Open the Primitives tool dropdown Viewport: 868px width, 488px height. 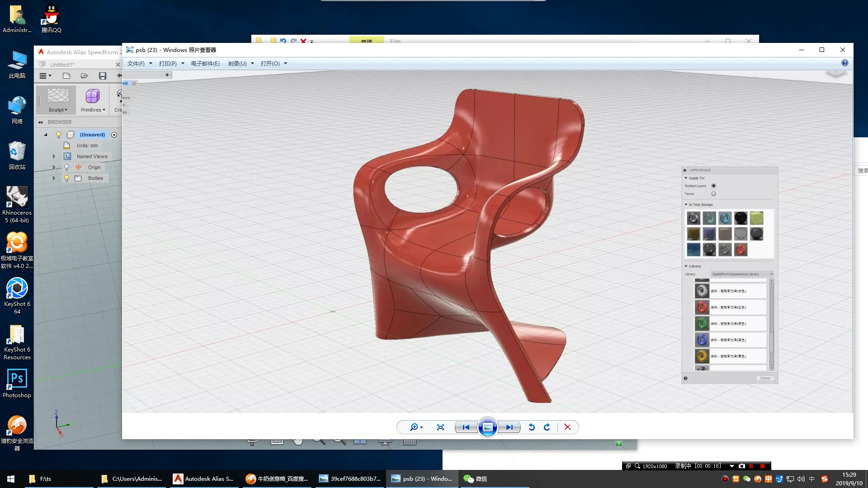93,110
